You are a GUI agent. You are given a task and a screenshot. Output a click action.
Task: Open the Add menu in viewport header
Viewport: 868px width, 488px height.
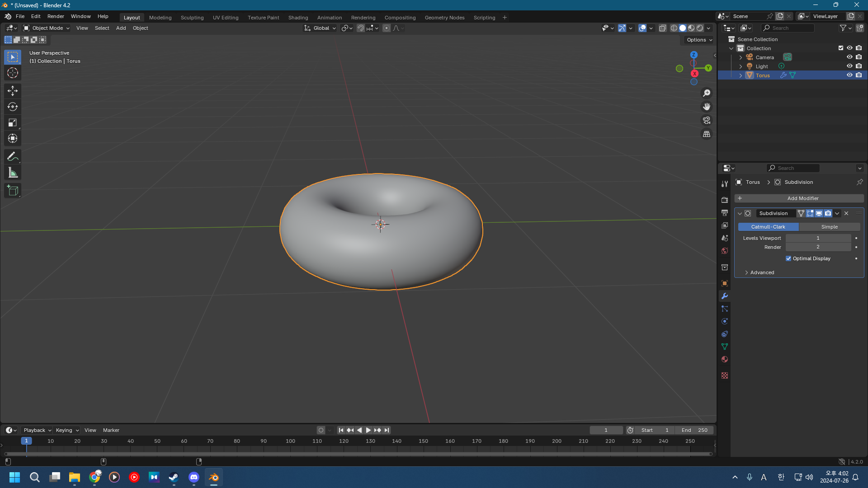(x=121, y=28)
